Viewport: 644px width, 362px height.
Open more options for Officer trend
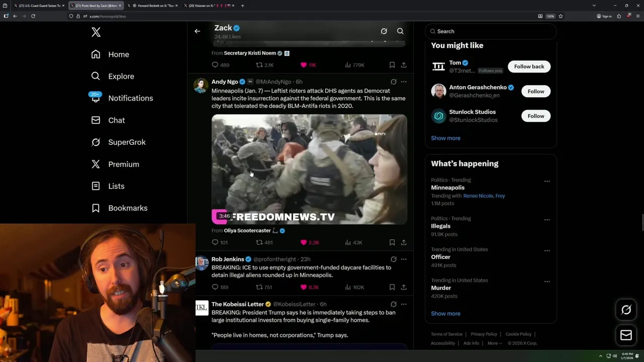coord(547,250)
